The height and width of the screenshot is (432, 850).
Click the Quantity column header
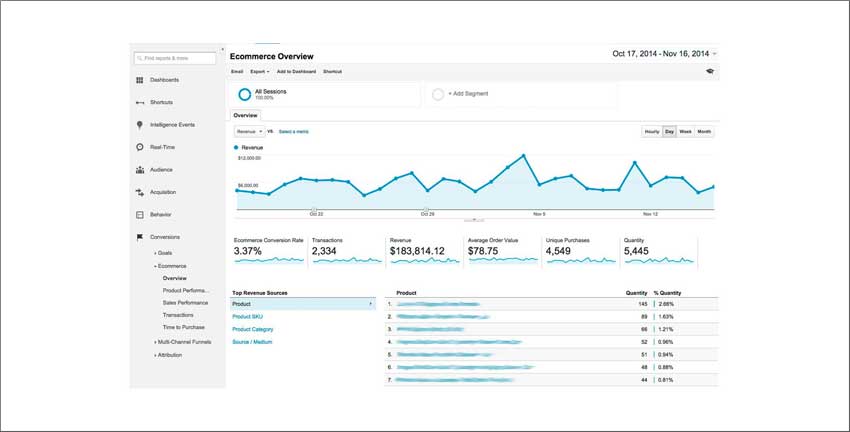coord(636,293)
